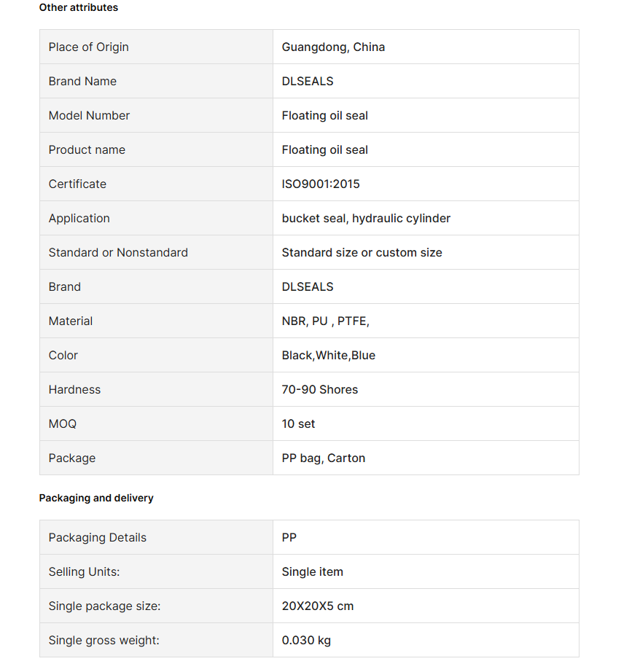Viewport: 640px width, 672px height.
Task: Click the '10 set' MOQ value
Action: [298, 423]
